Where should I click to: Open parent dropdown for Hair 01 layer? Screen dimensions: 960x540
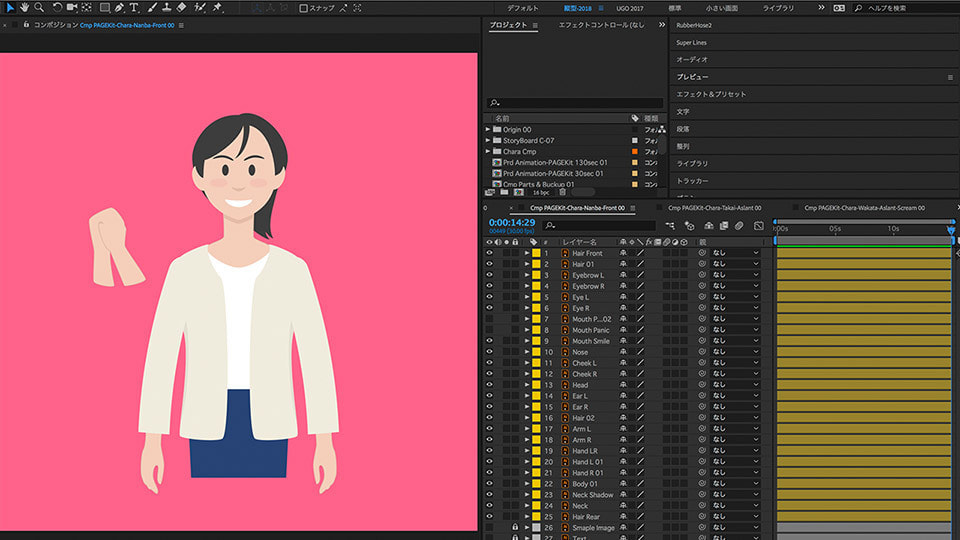[735, 264]
